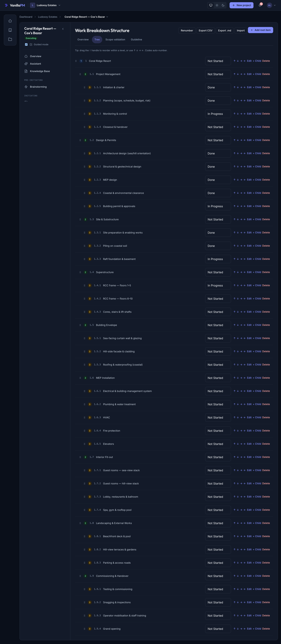This screenshot has height=644, width=281.
Task: Add a child under Snagging & inspections
Action: (257, 602)
